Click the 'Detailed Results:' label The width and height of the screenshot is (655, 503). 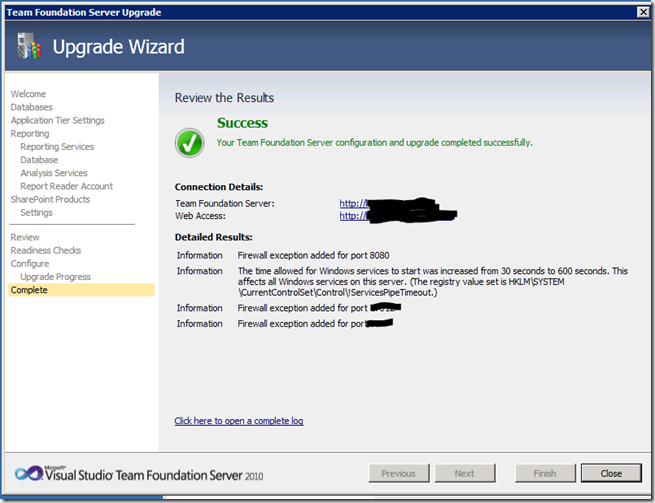tap(213, 237)
